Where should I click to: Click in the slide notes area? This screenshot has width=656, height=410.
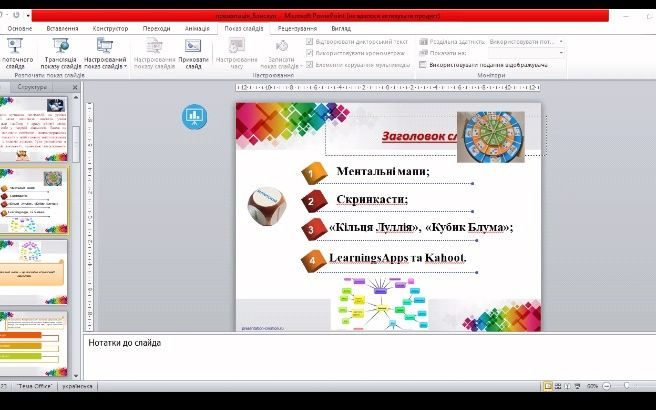pyautogui.click(x=360, y=355)
